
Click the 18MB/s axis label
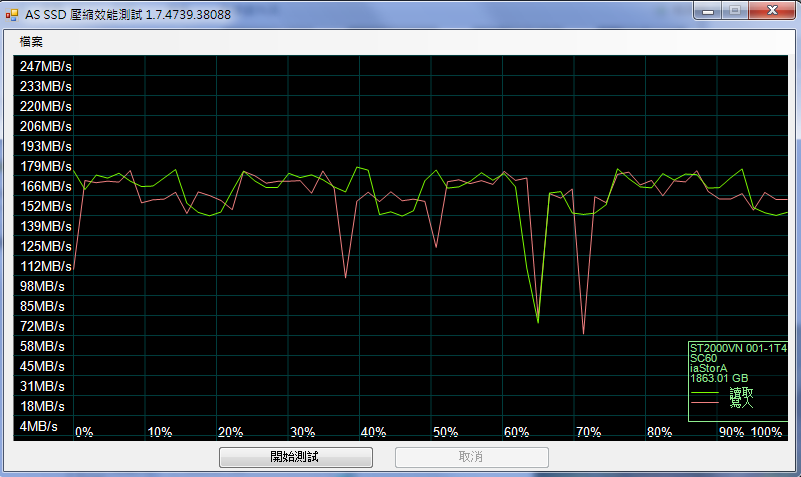[x=42, y=406]
